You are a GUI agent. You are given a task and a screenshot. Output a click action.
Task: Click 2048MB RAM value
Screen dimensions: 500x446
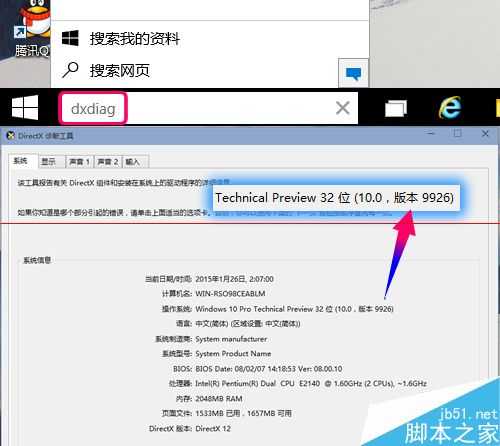coord(219,399)
